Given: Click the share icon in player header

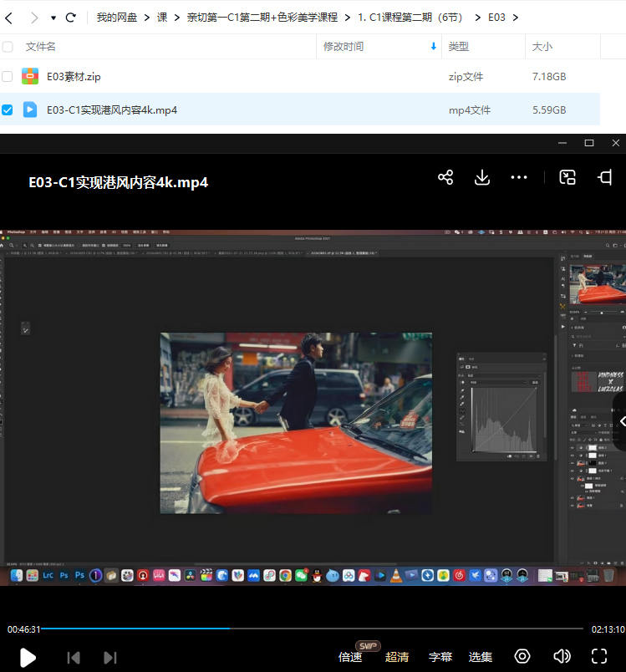Looking at the screenshot, I should tap(445, 177).
